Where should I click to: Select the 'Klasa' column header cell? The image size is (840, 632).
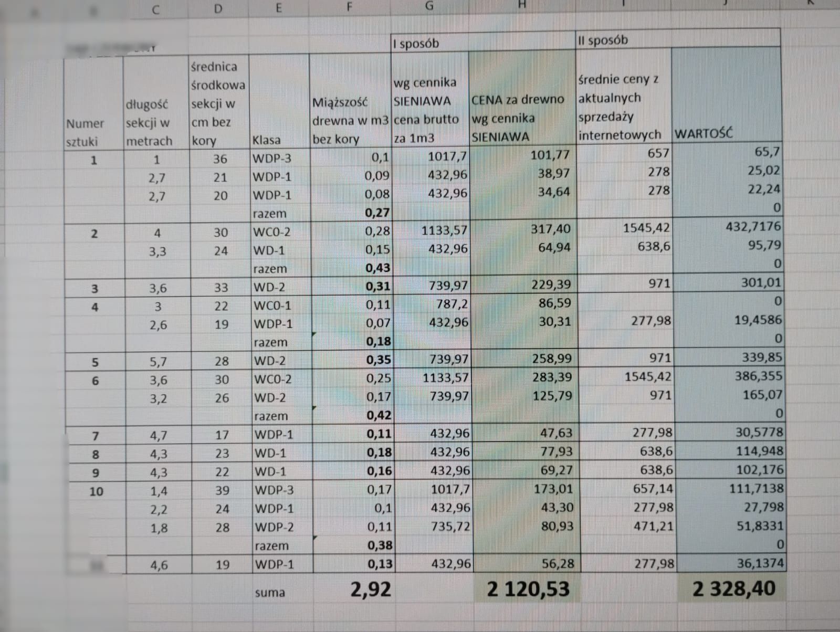tap(279, 101)
